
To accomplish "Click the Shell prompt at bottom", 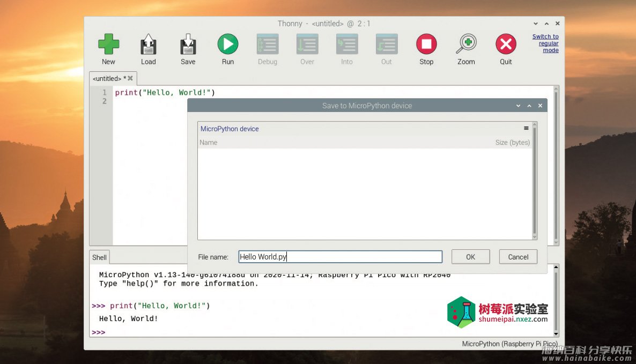I will pyautogui.click(x=99, y=332).
